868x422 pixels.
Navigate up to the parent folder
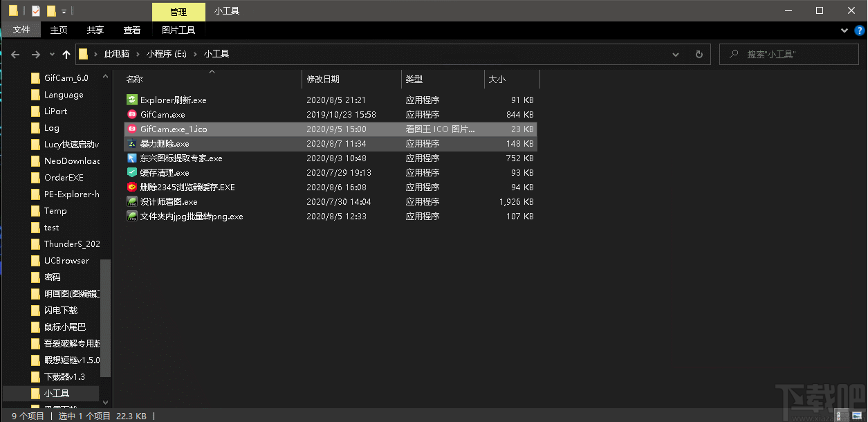tap(66, 54)
